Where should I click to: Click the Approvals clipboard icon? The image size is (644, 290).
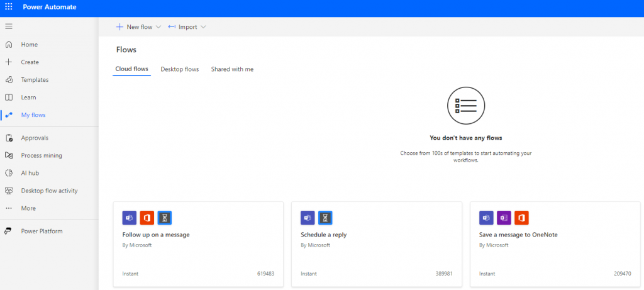[x=9, y=138]
